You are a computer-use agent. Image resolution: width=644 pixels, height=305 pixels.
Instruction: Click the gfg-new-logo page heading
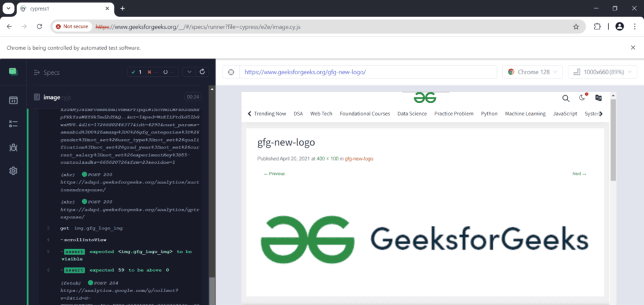[x=286, y=142]
